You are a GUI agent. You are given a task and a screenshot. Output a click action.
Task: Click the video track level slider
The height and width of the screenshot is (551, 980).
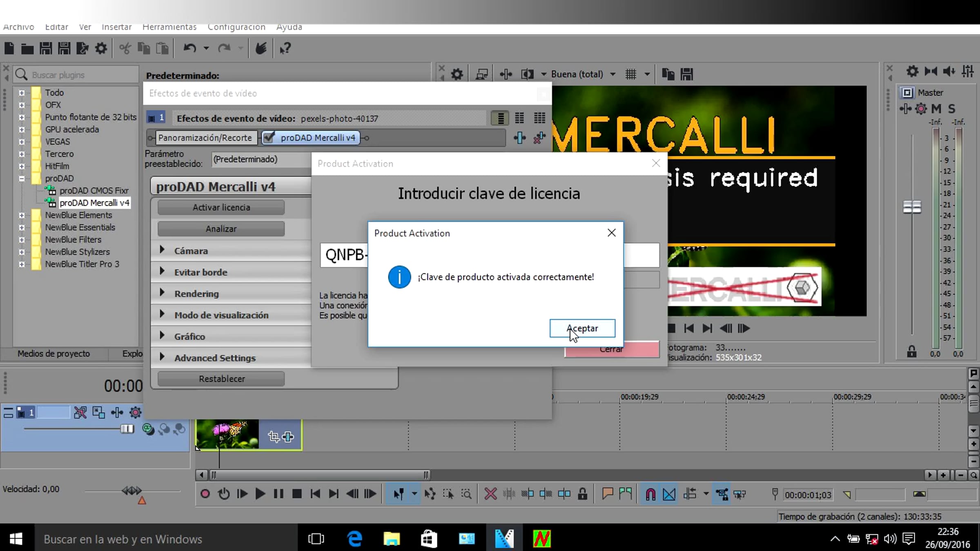127,429
